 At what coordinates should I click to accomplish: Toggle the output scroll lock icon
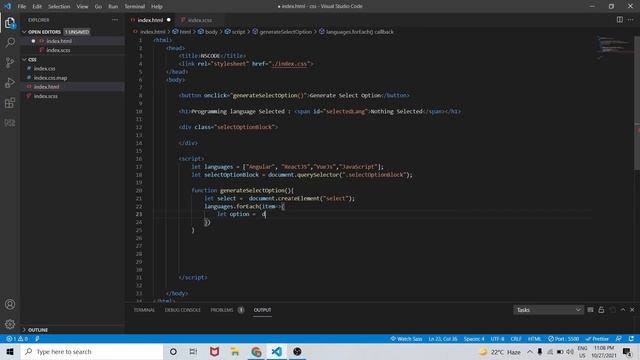(601, 310)
